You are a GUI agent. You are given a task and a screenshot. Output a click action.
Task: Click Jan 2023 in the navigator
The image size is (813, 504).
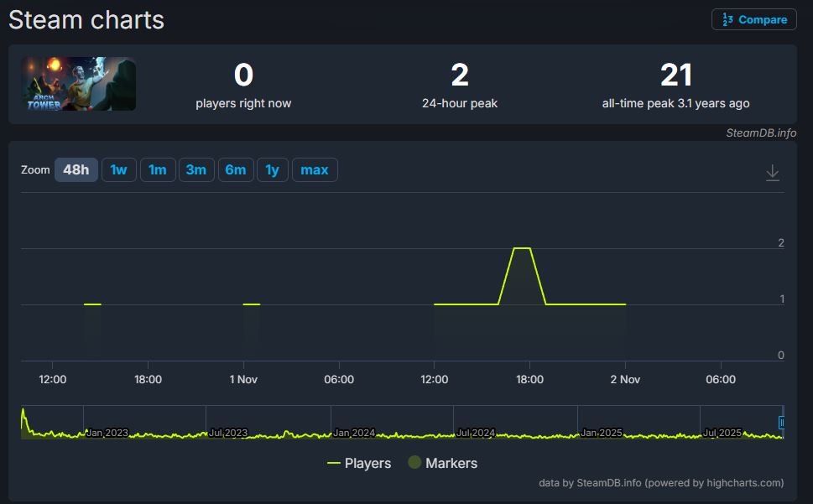tap(107, 433)
